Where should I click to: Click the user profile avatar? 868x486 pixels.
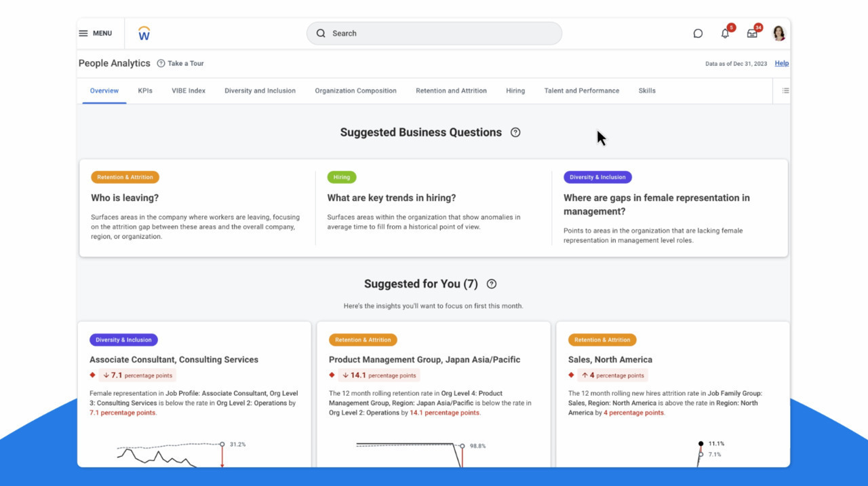point(778,33)
